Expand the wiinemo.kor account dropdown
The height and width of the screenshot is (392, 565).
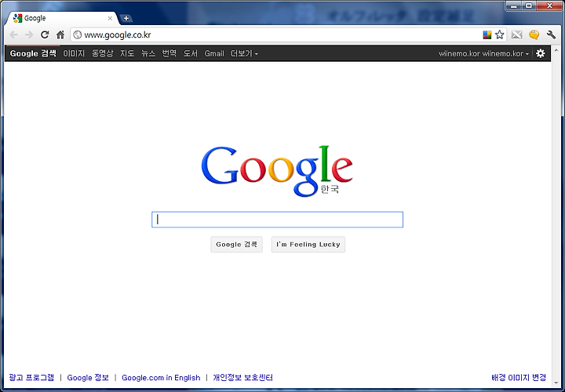pyautogui.click(x=483, y=53)
